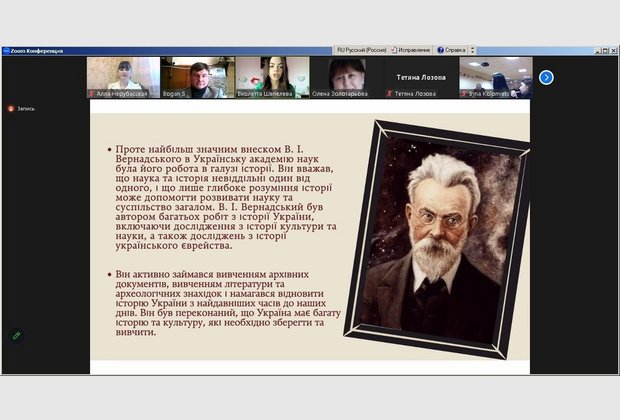
Task: Maximize the Zoom Конференция window
Action: tap(604, 50)
